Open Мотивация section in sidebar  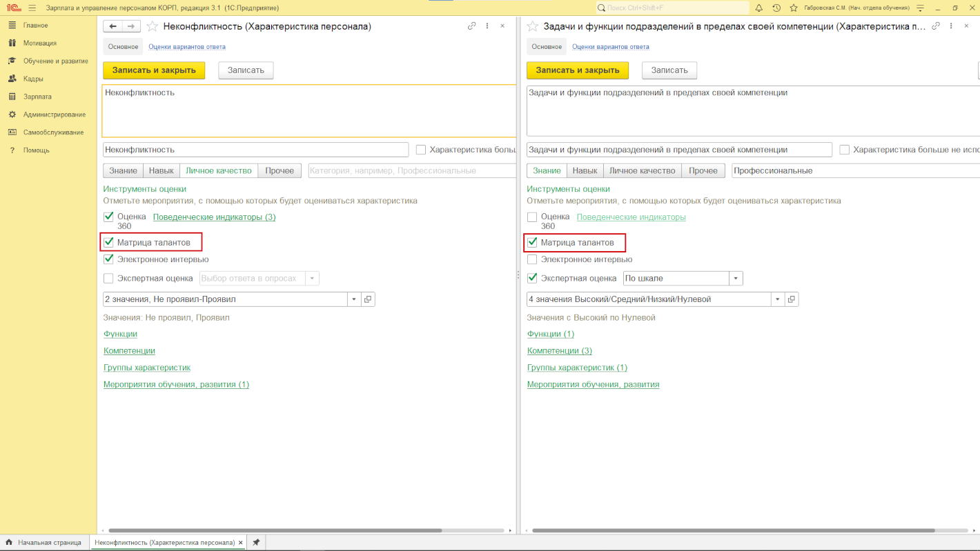[x=40, y=43]
